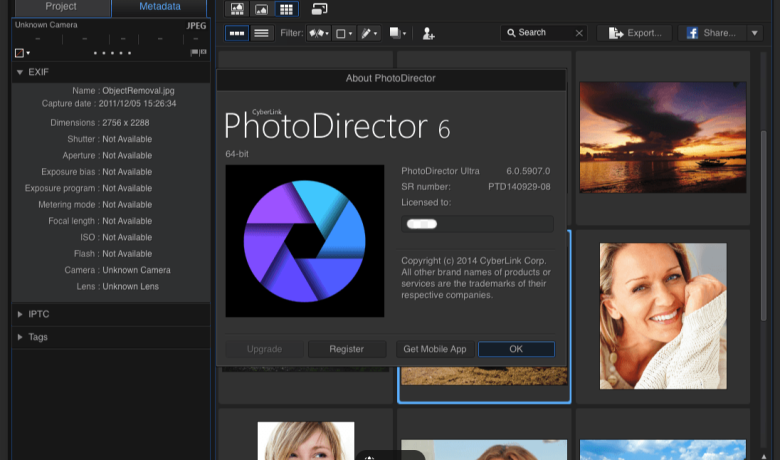Open the flag filter dropdown
780x460 pixels.
tap(318, 33)
